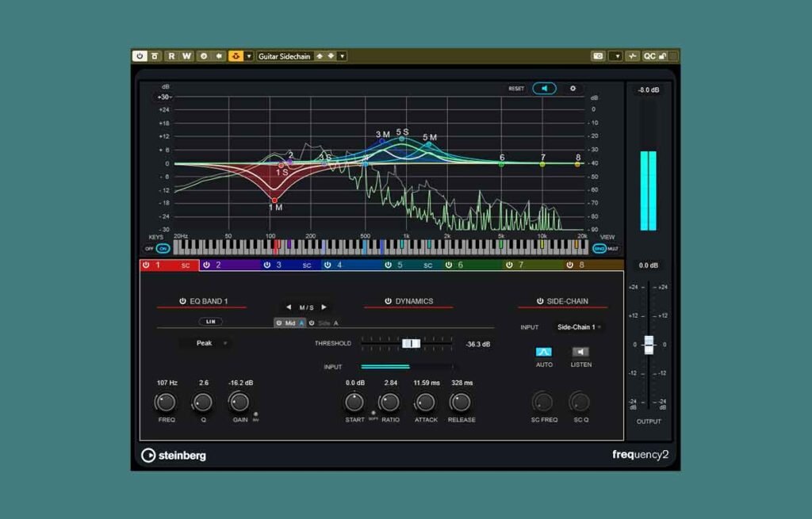Click the LIN linear phase button

[210, 322]
